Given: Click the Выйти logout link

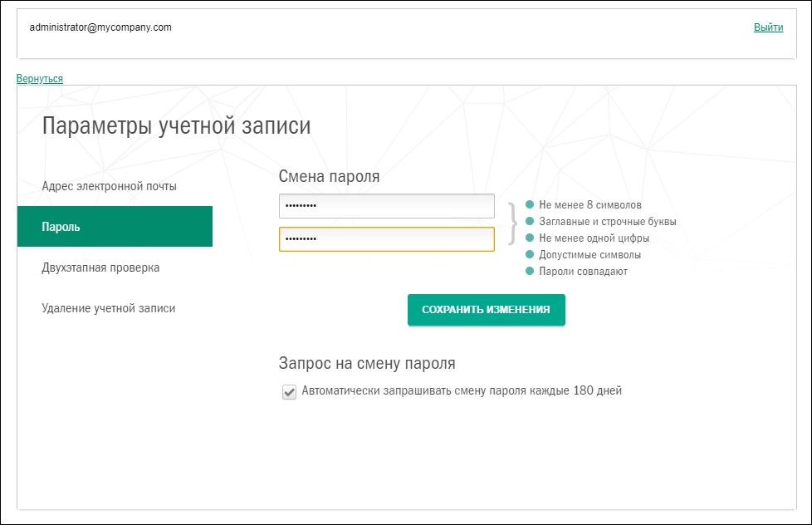Looking at the screenshot, I should click(x=768, y=27).
